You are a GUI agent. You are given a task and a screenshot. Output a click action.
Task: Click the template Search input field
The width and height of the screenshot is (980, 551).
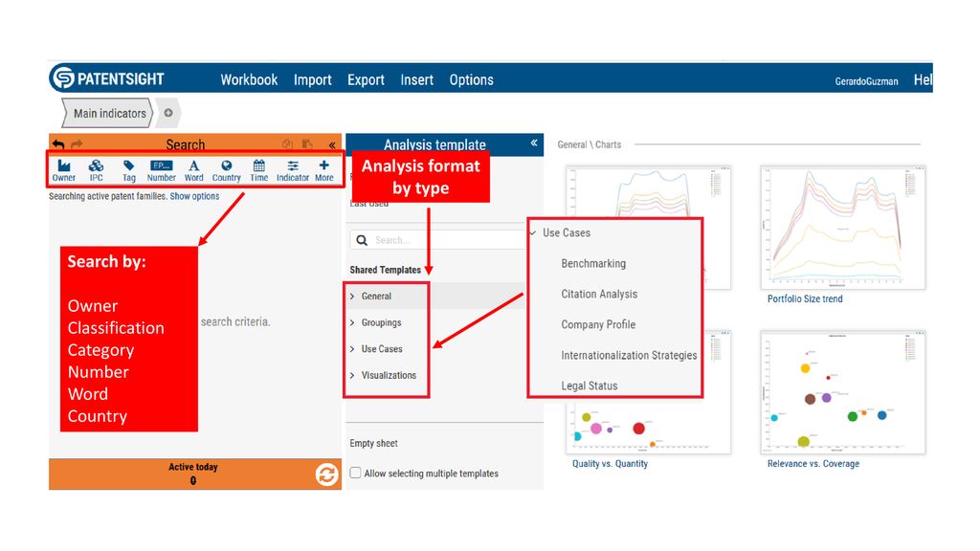(437, 240)
